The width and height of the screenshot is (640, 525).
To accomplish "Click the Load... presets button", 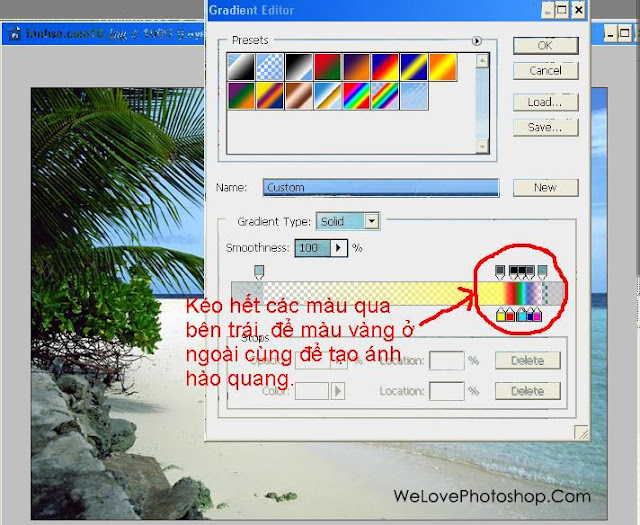I will pos(546,102).
